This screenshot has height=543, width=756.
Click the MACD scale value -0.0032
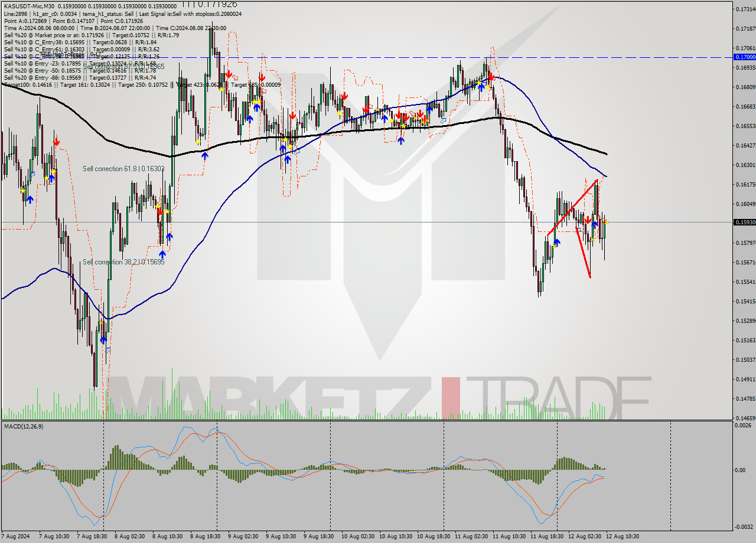(742, 526)
